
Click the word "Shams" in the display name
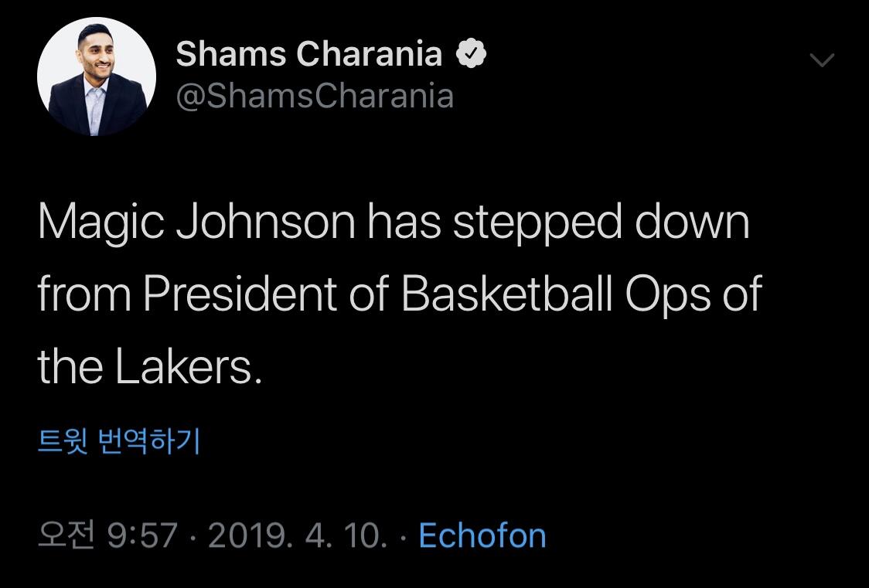pyautogui.click(x=231, y=54)
